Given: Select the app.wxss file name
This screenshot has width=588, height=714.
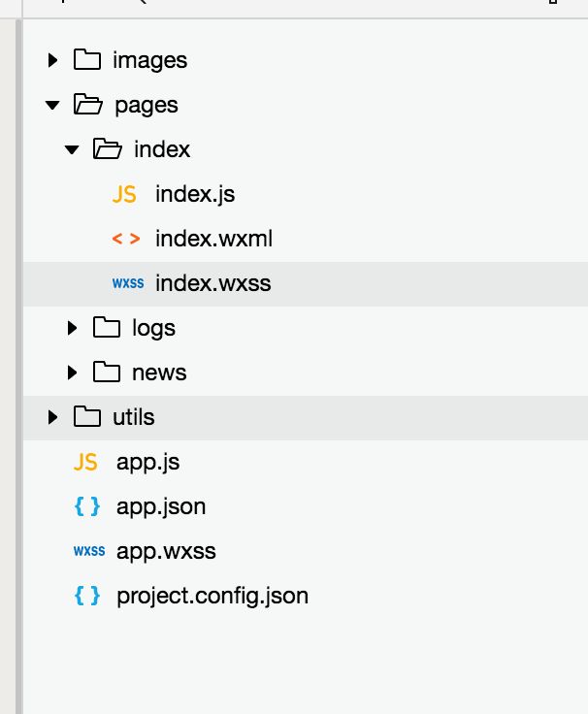Looking at the screenshot, I should (x=166, y=551).
